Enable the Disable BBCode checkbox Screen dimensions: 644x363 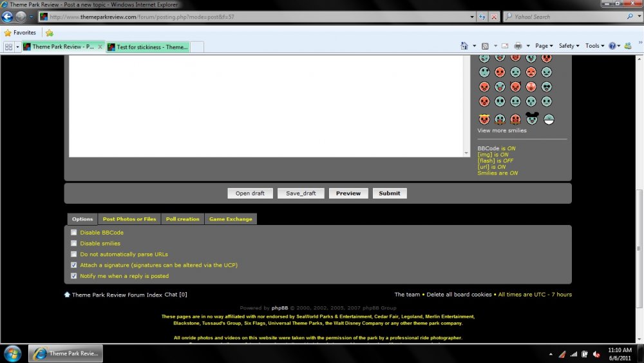(x=74, y=233)
